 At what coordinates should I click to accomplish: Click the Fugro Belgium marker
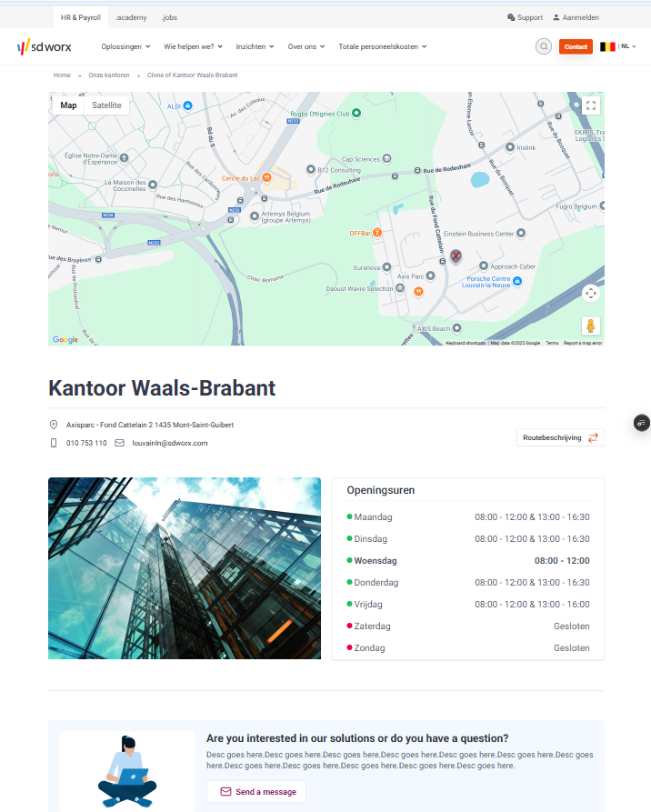[x=602, y=206]
